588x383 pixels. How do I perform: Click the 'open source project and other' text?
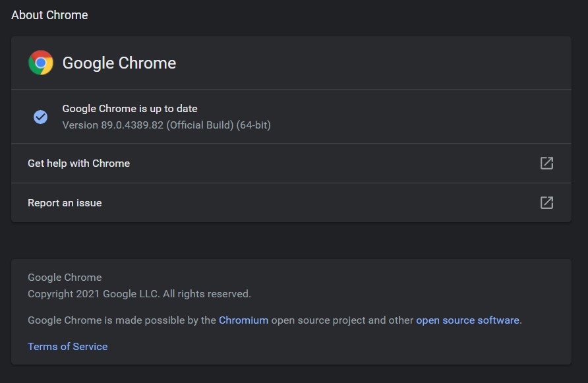coord(342,320)
